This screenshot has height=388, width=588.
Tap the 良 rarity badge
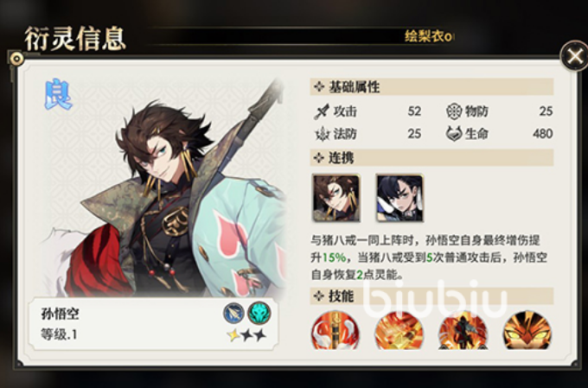(58, 94)
